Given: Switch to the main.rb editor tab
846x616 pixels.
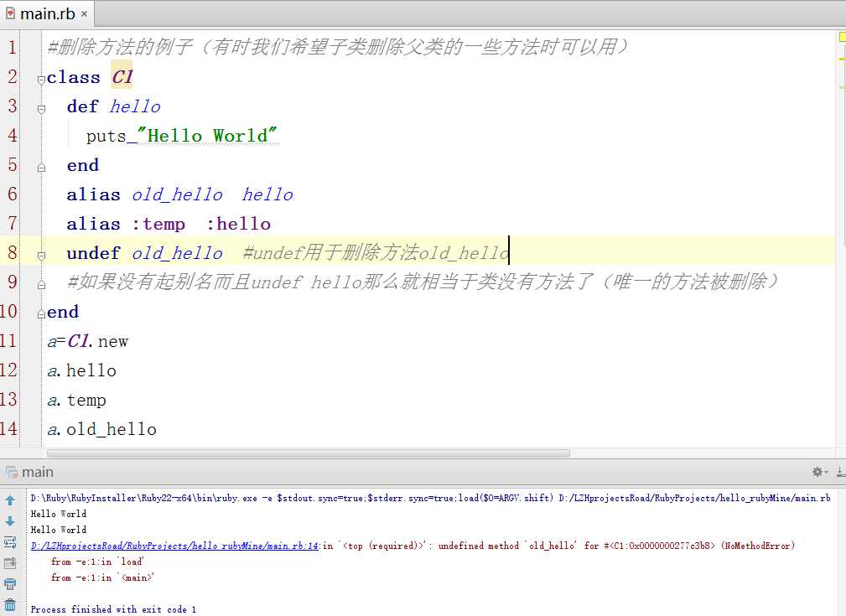Looking at the screenshot, I should (48, 13).
